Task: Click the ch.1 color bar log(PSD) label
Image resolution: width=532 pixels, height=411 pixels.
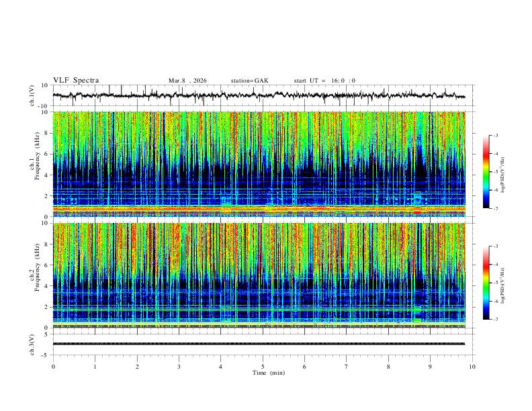Action: click(503, 175)
